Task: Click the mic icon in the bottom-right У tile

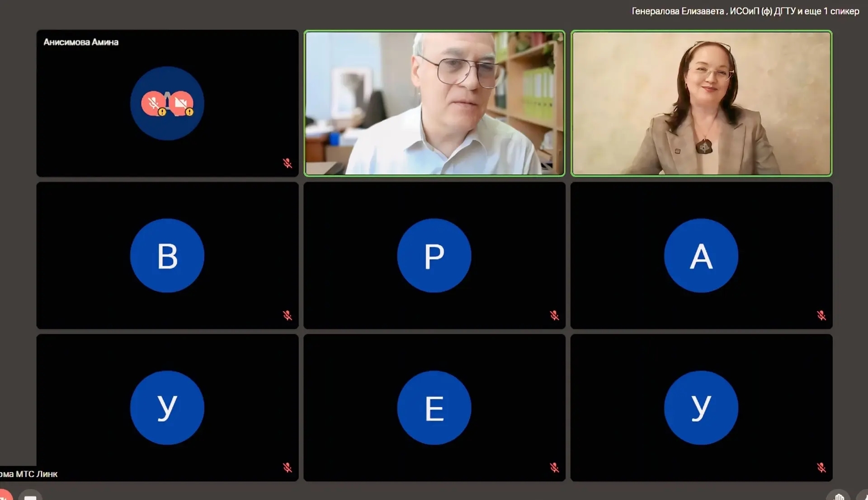Action: (x=821, y=467)
